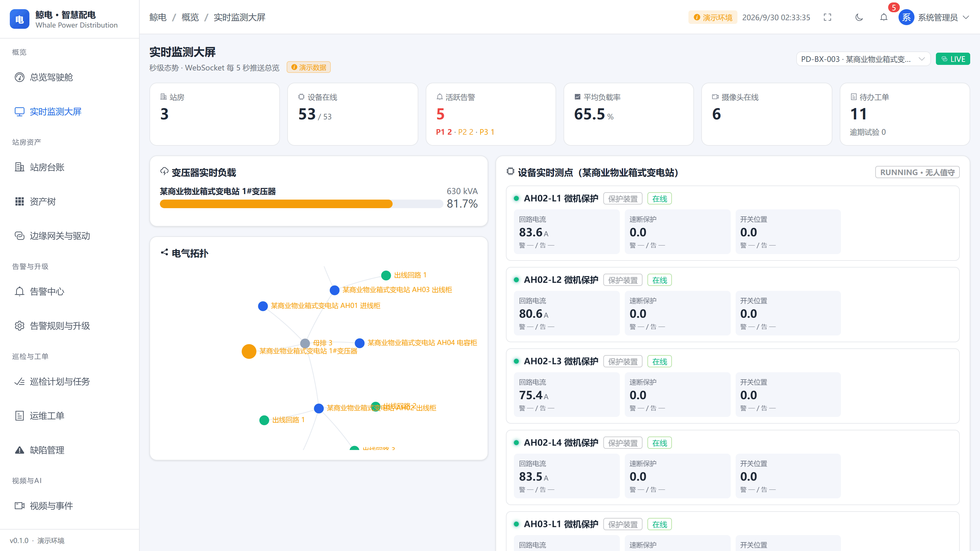Click the 设备实时测点 chip icon
This screenshot has height=551, width=980.
coord(511,171)
